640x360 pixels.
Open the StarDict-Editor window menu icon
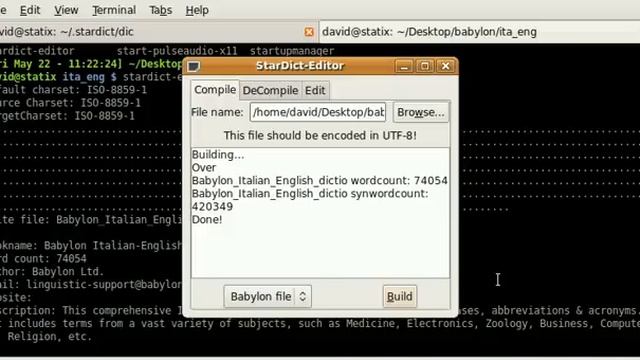click(x=193, y=66)
